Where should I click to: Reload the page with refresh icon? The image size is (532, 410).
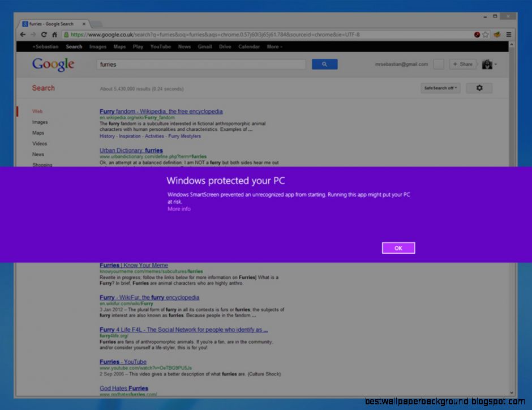coord(44,35)
